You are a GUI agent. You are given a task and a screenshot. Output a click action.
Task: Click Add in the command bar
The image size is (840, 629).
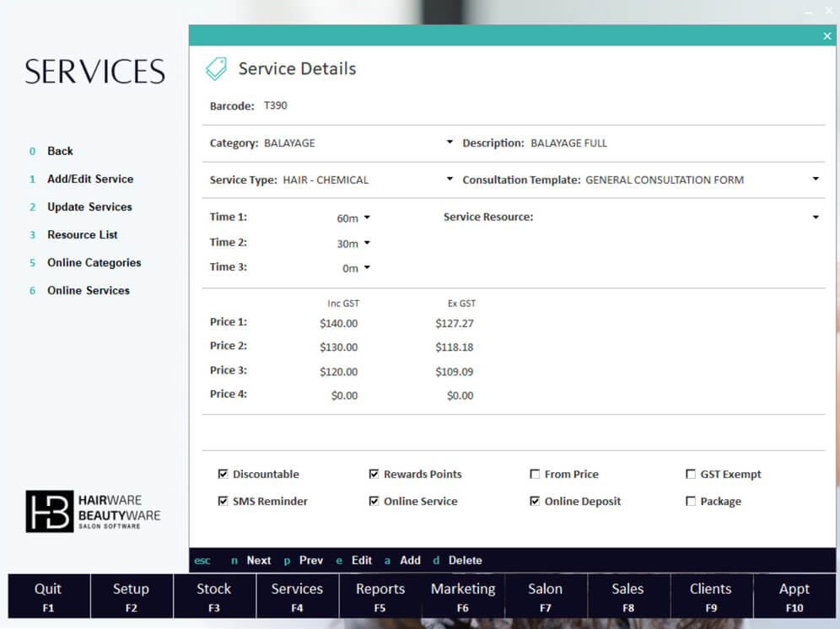[411, 561]
